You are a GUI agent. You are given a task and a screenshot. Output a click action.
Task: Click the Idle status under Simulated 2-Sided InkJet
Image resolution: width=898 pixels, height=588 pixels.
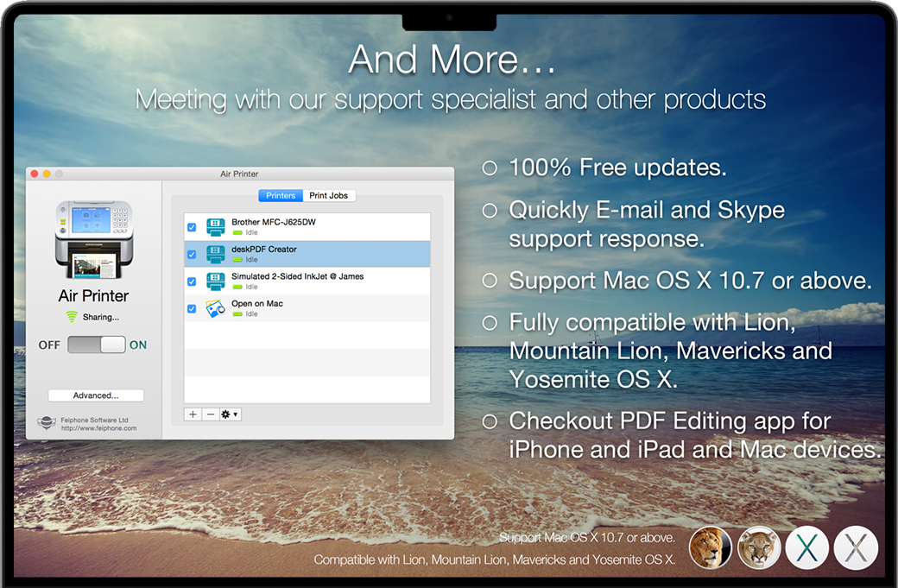[x=251, y=287]
